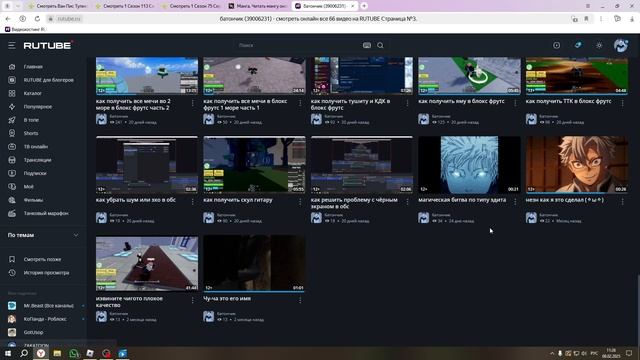Open the Популярное sidebar item

pyautogui.click(x=38, y=107)
